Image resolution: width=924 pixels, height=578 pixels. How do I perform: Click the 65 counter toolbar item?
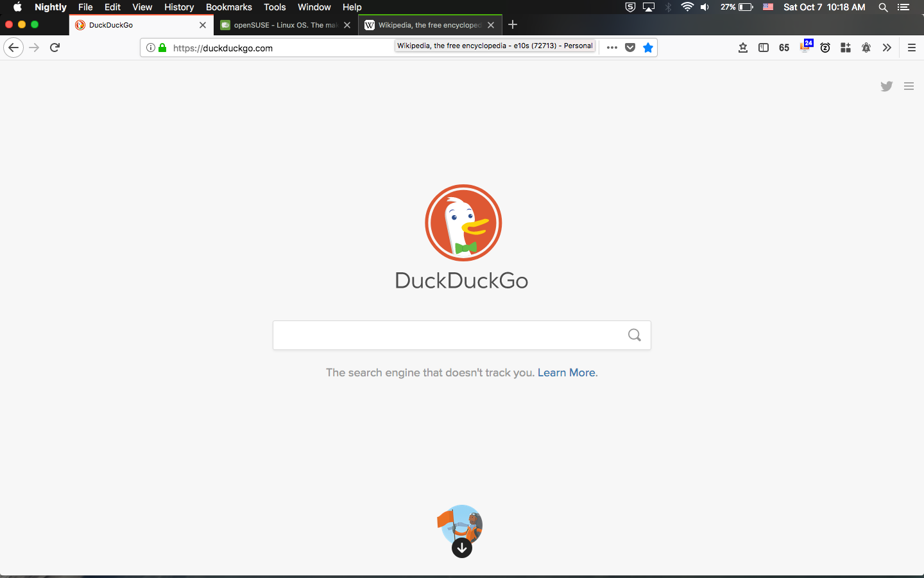click(x=784, y=48)
